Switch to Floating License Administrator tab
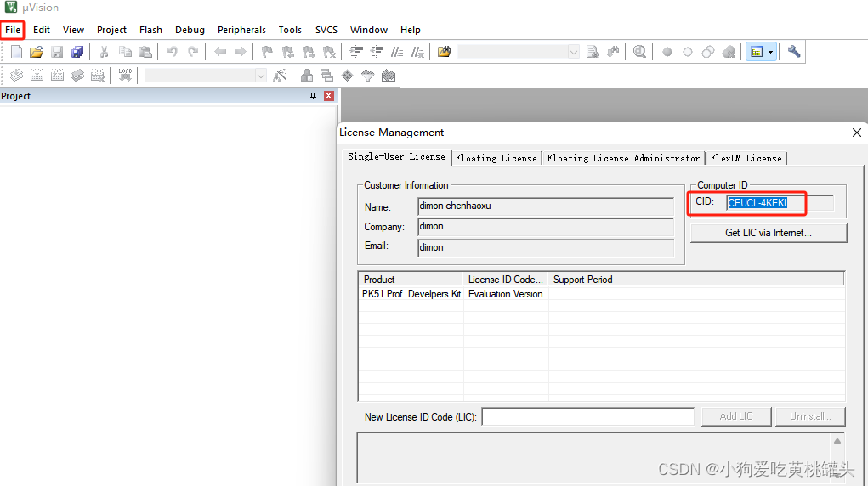The height and width of the screenshot is (486, 868). pos(623,158)
